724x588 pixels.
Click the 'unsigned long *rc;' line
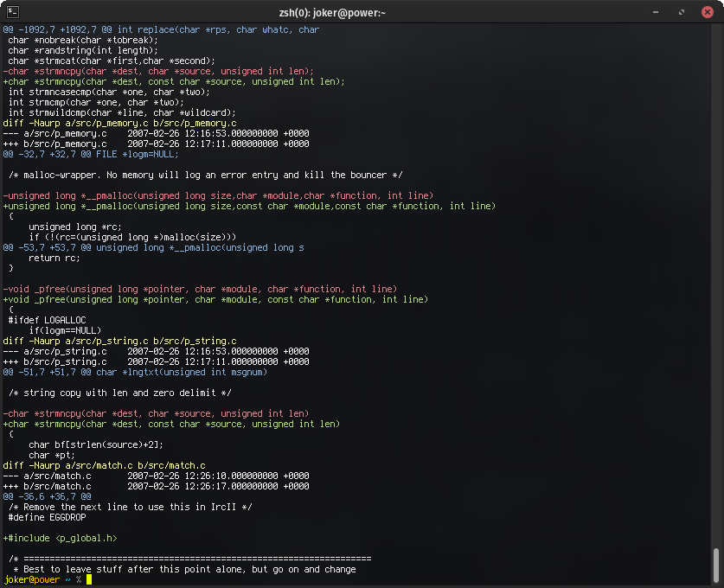click(75, 227)
